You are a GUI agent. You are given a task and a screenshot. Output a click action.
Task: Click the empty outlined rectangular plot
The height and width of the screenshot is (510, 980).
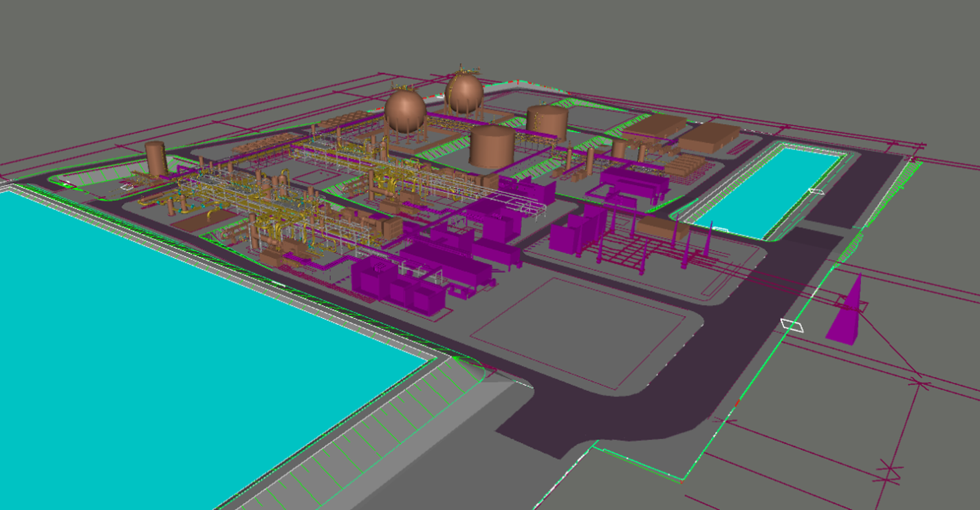pos(578,329)
